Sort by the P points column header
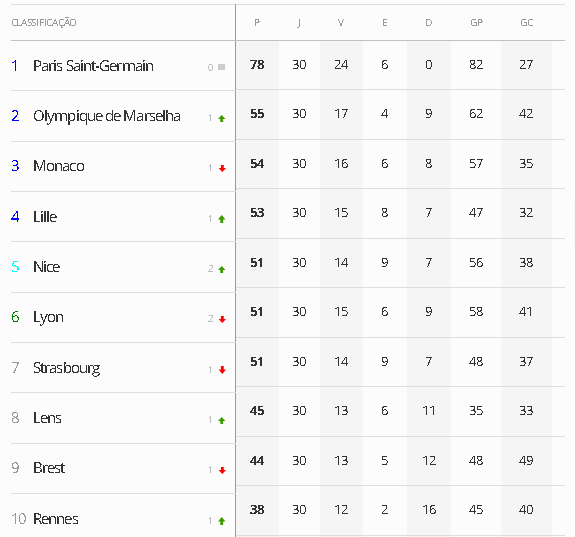The width and height of the screenshot is (575, 537). (257, 23)
